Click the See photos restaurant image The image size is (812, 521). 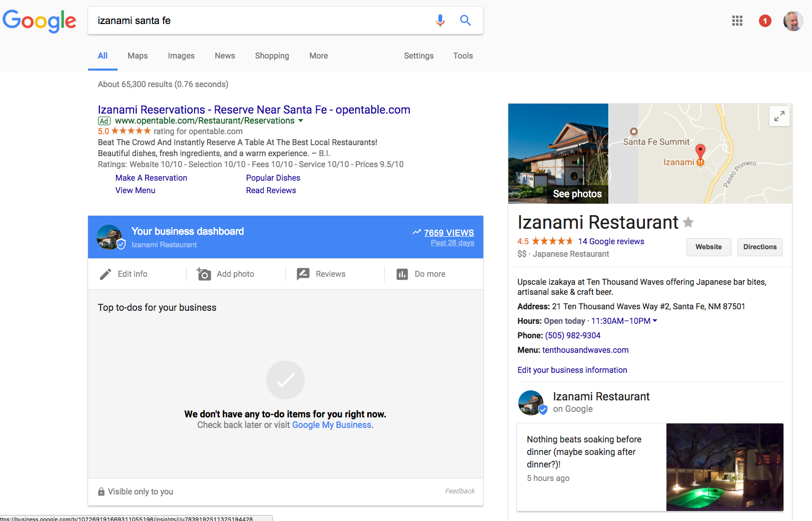point(558,154)
